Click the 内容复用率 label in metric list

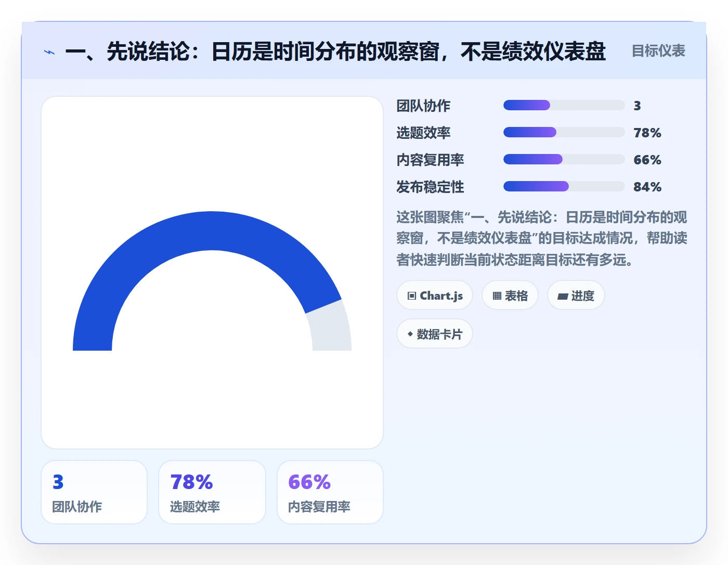430,160
